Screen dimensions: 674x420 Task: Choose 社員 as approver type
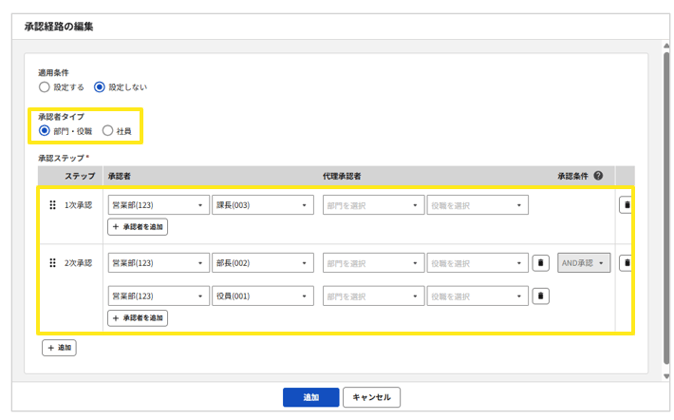[108, 131]
